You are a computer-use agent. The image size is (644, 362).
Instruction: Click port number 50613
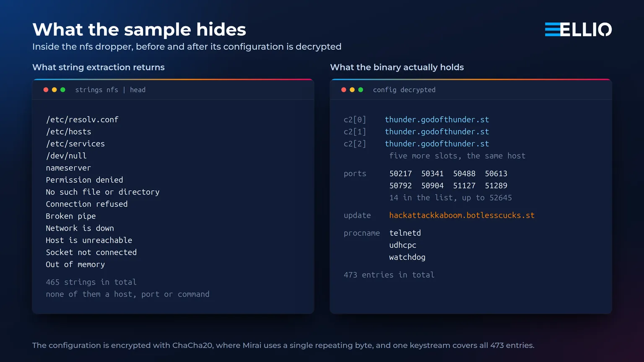(496, 173)
